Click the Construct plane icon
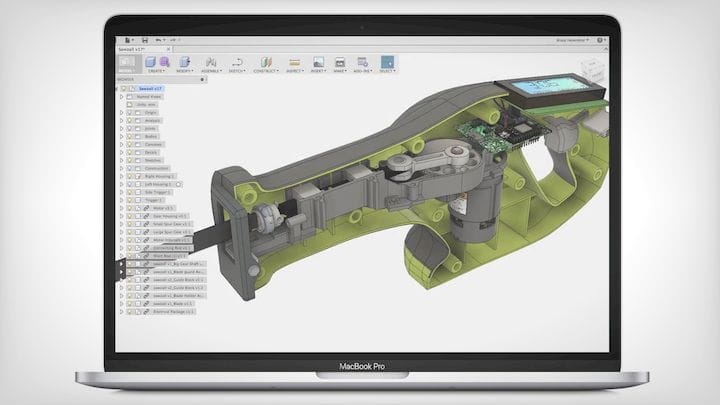 coord(266,62)
